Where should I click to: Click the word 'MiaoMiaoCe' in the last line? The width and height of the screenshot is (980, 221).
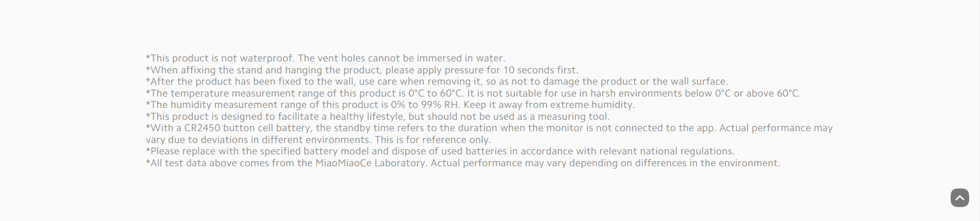click(343, 163)
